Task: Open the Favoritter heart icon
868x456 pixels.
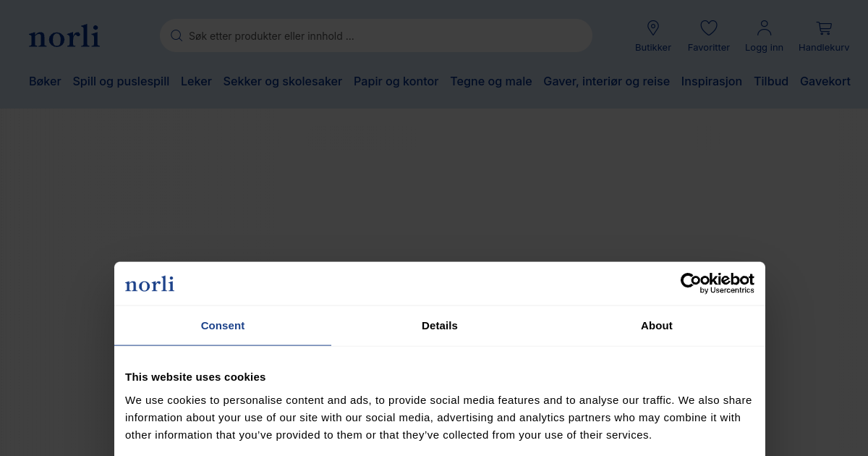Action: tap(709, 28)
